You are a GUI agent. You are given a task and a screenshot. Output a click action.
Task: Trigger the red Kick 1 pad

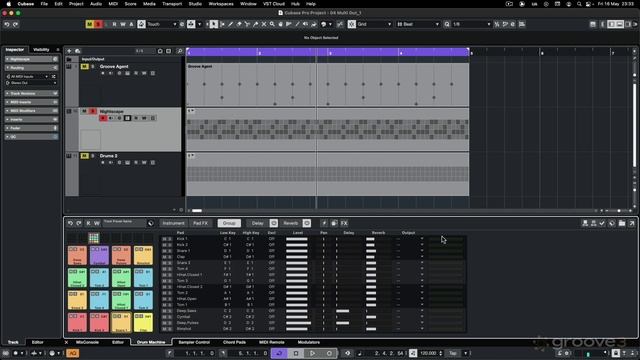pyautogui.click(x=77, y=322)
